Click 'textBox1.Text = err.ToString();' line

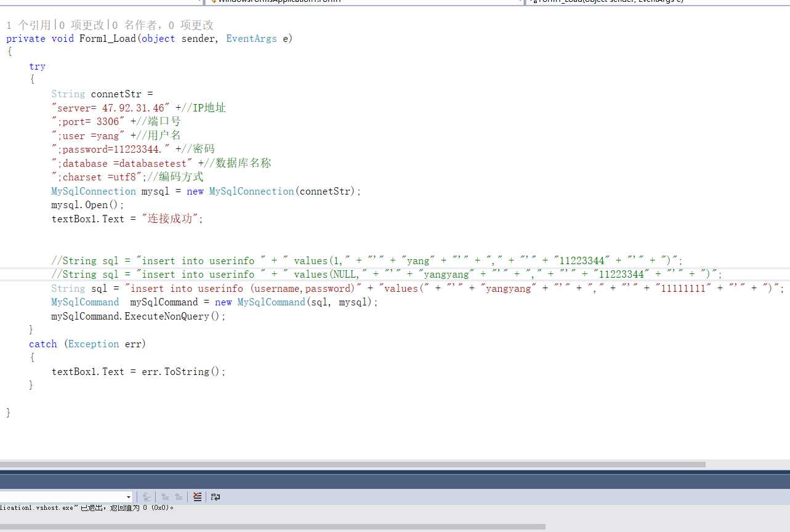point(139,372)
